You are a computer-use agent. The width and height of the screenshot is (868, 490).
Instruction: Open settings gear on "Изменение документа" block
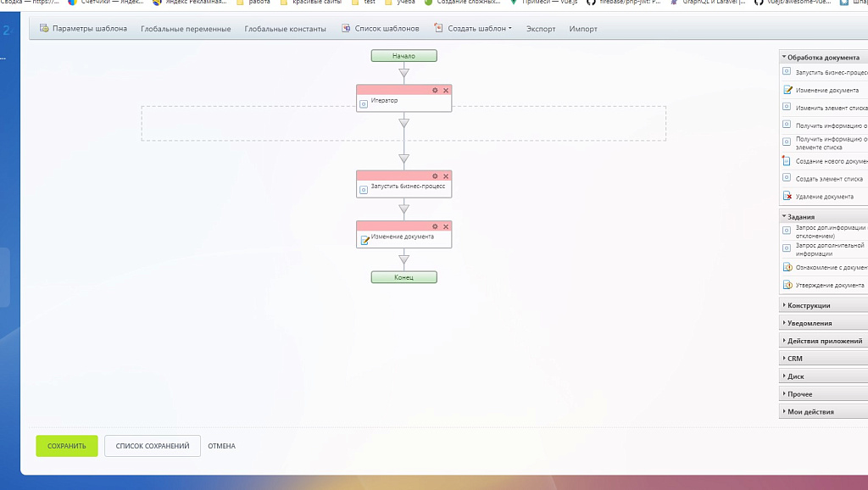[435, 226]
